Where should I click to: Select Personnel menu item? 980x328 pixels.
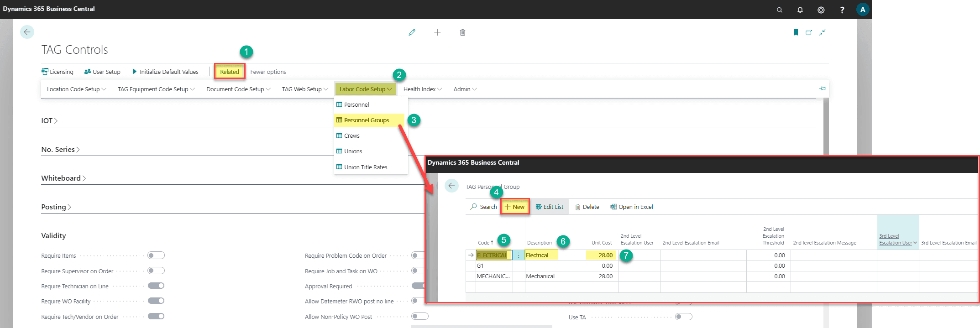pyautogui.click(x=371, y=104)
